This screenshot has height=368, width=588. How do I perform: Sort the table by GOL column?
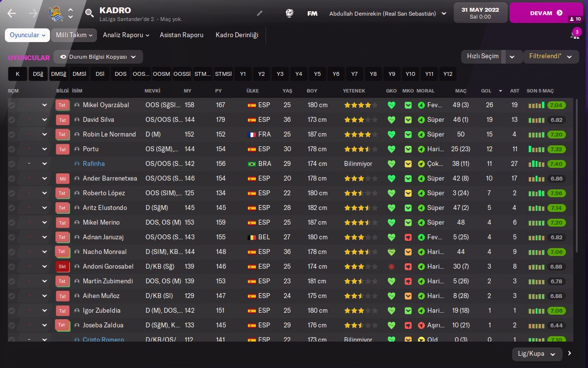(x=486, y=91)
